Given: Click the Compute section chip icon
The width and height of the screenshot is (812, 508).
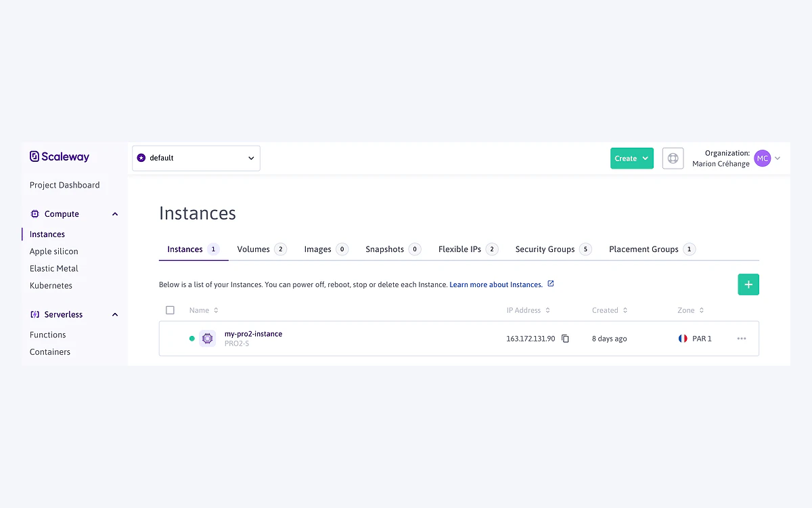Looking at the screenshot, I should point(35,214).
